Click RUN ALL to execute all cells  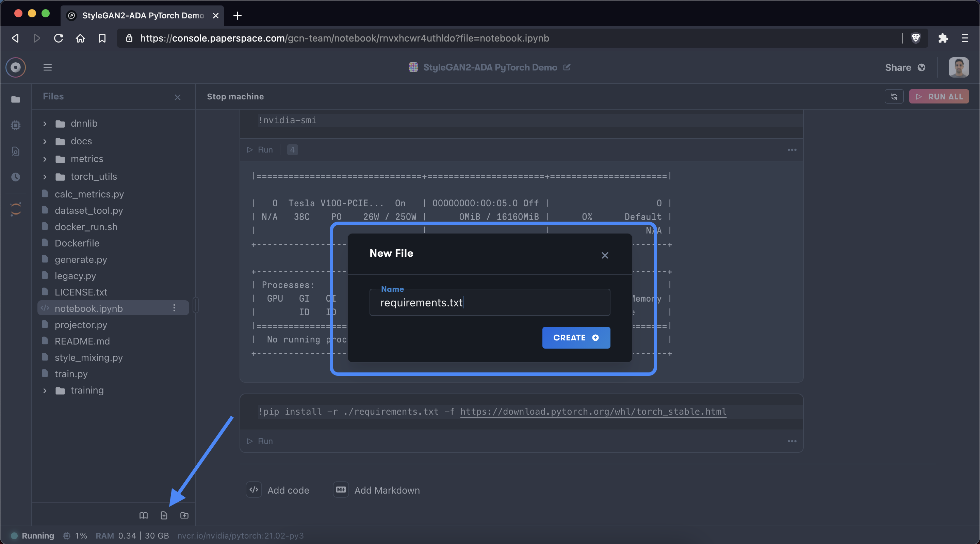coord(939,96)
